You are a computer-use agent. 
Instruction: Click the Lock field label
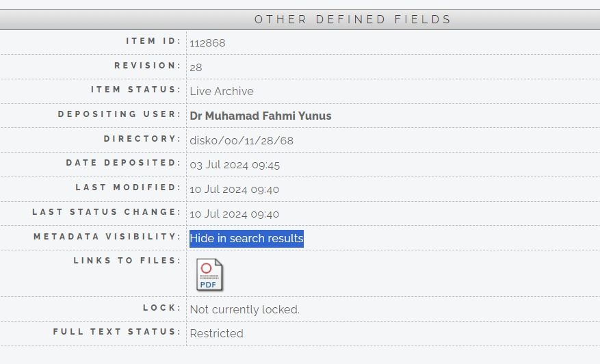click(x=162, y=308)
